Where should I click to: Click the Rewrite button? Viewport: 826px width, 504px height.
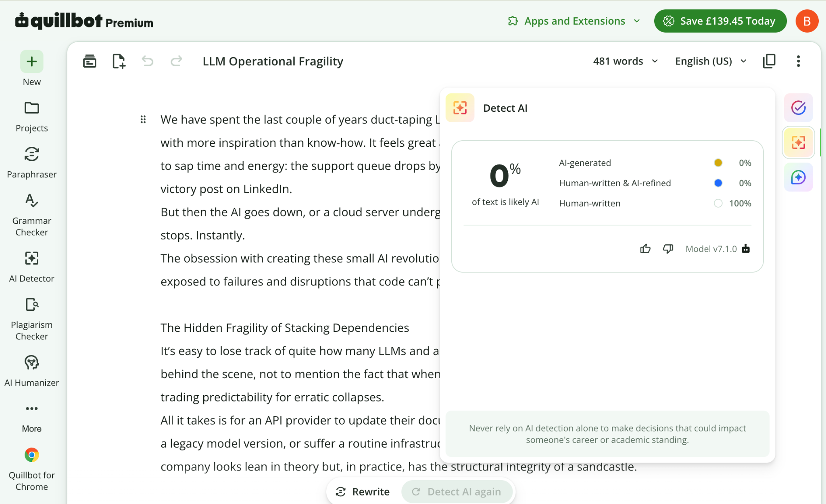[x=363, y=492]
